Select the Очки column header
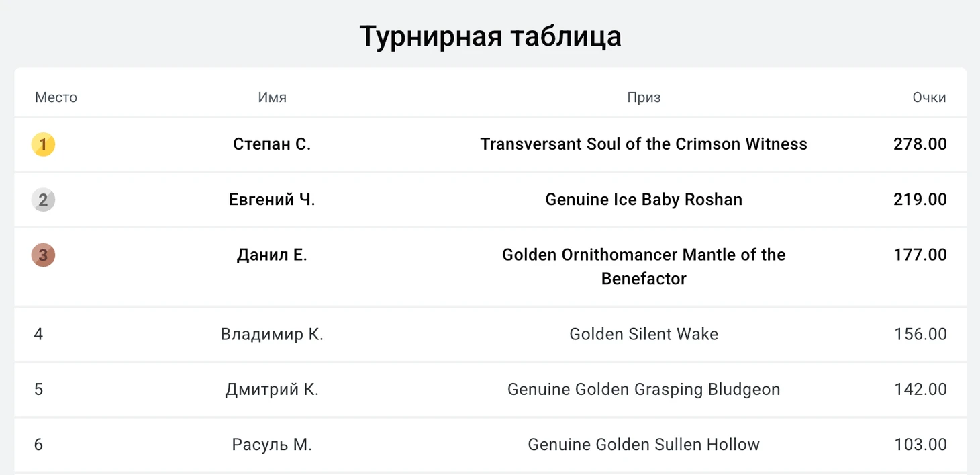Screen dimensions: 980x475 (929, 97)
